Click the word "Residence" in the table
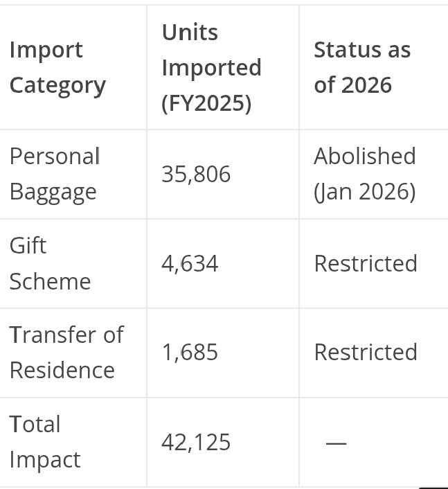Viewport: 448px width, 489px height. pos(62,370)
